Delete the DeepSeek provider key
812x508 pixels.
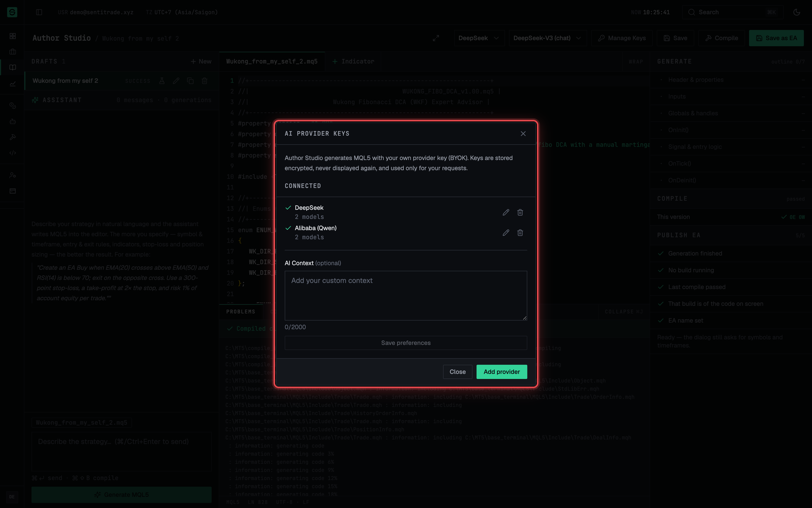point(520,212)
